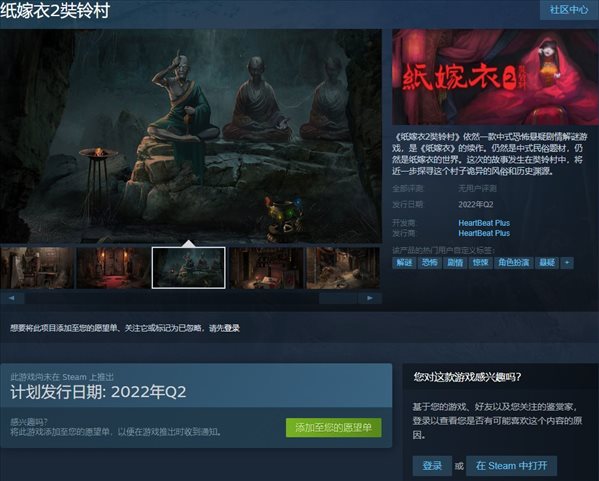Click the left arrow of thumbnail scroller
599x481 pixels.
click(x=12, y=298)
